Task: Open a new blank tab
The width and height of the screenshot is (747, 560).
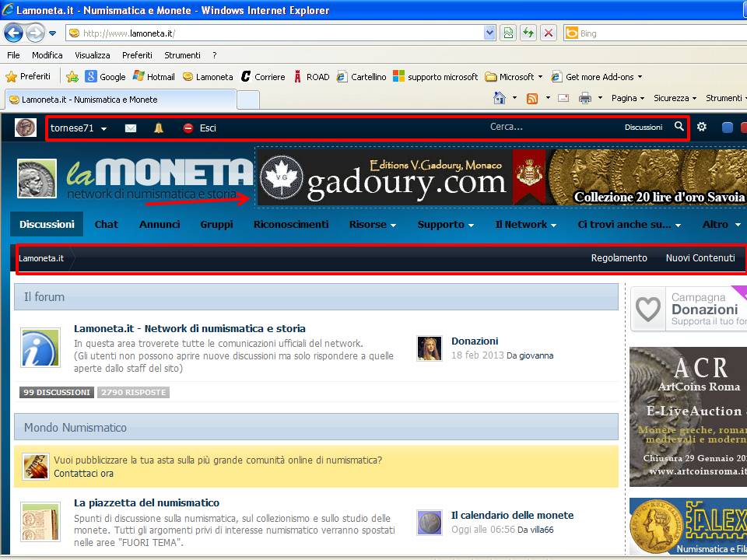Action: [x=247, y=100]
